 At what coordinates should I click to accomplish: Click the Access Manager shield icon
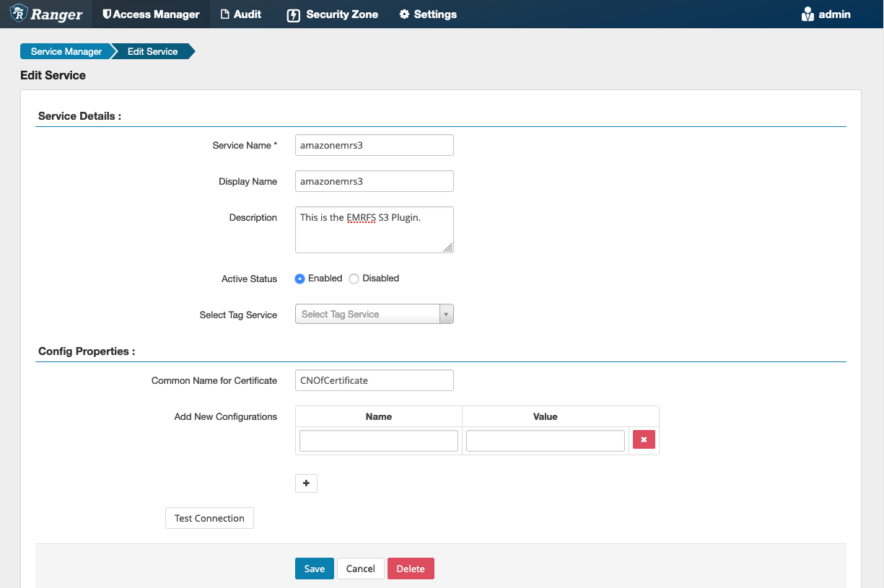(107, 14)
